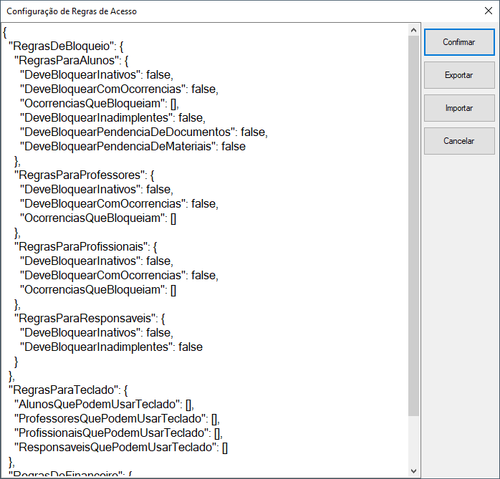Click the "RegrasDeBloqueio" line
500x479 pixels.
66,46
